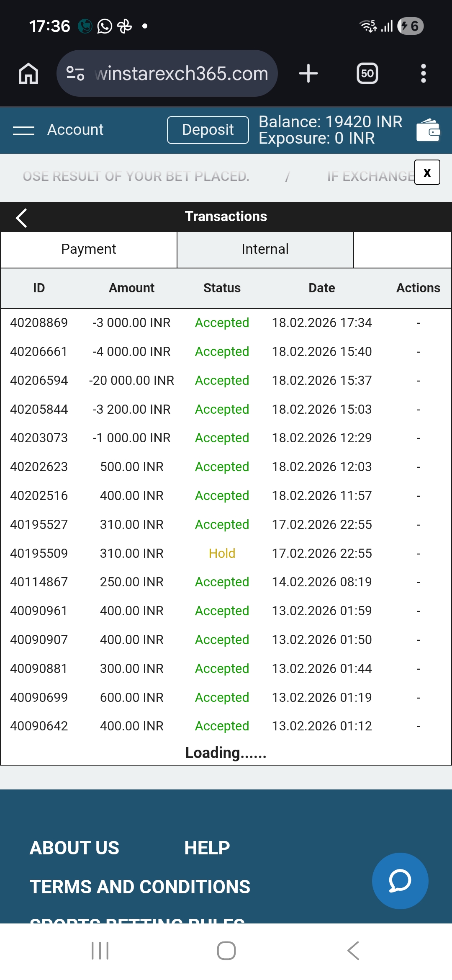Open the browser three-dot overflow menu
452x980 pixels.
[423, 74]
